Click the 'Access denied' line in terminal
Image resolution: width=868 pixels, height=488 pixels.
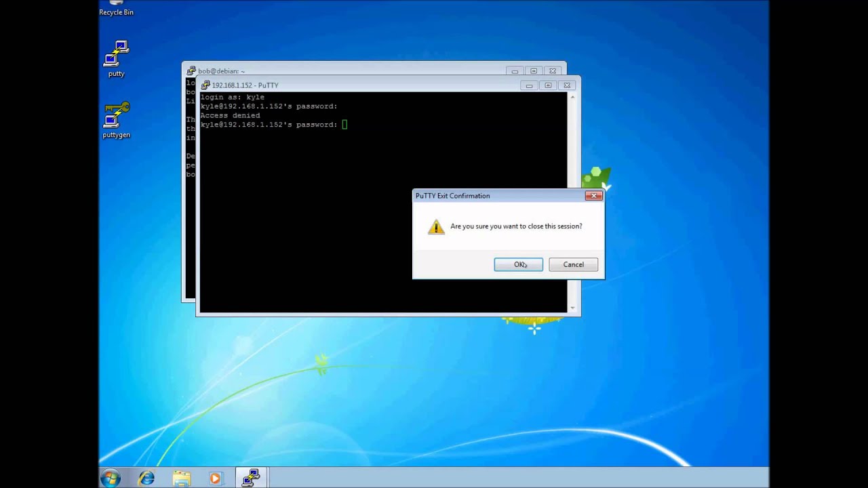click(x=230, y=115)
